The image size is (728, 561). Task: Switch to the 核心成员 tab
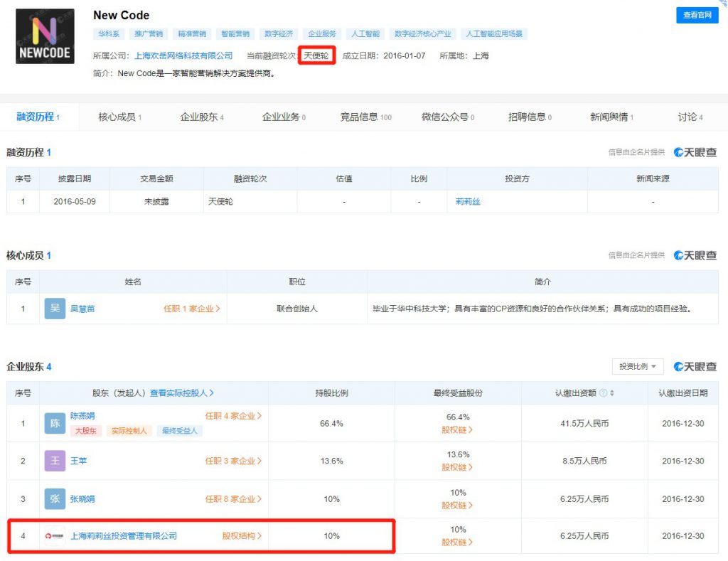coord(119,117)
